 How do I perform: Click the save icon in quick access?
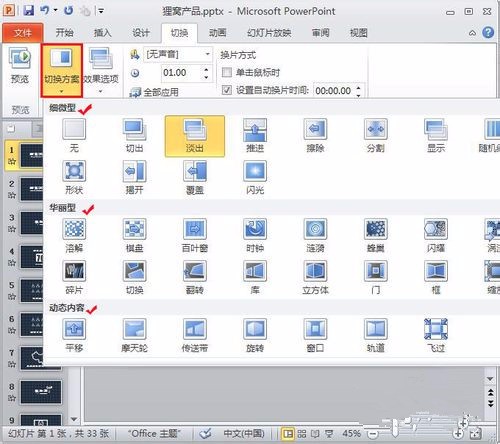29,10
